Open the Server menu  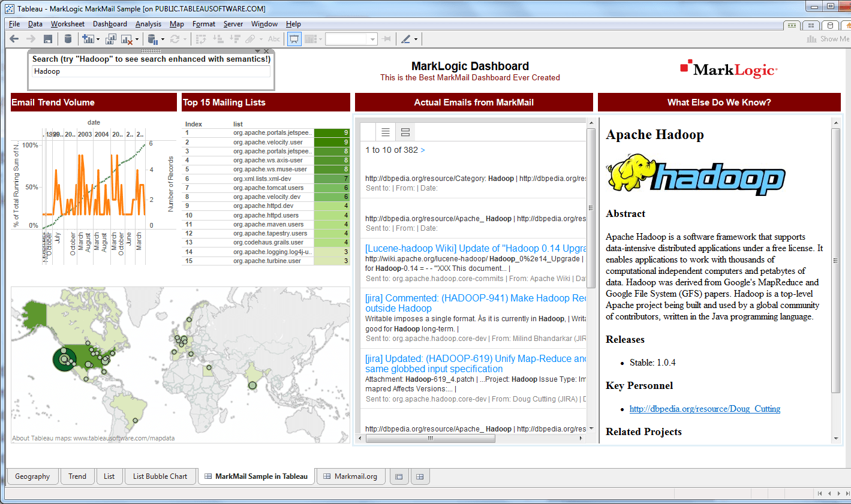tap(233, 24)
